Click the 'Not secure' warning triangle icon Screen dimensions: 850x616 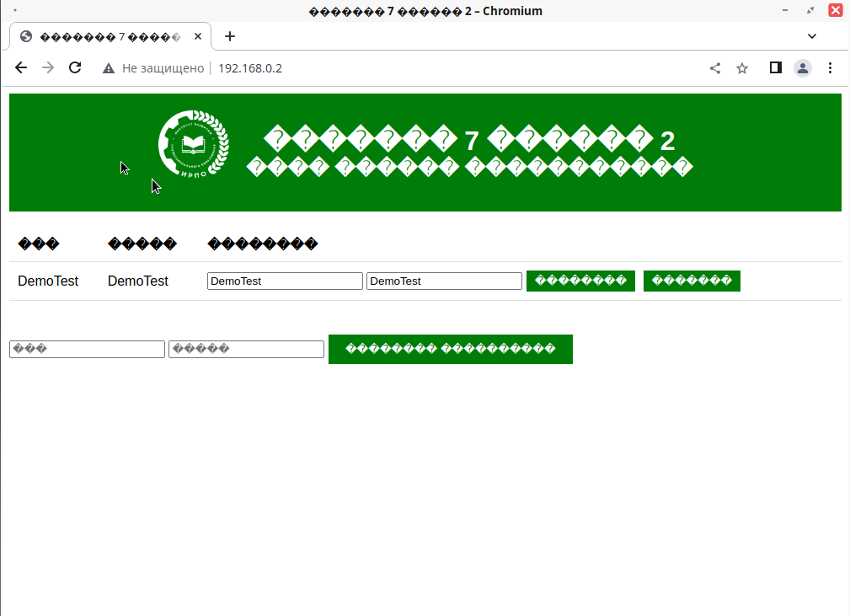coord(109,68)
